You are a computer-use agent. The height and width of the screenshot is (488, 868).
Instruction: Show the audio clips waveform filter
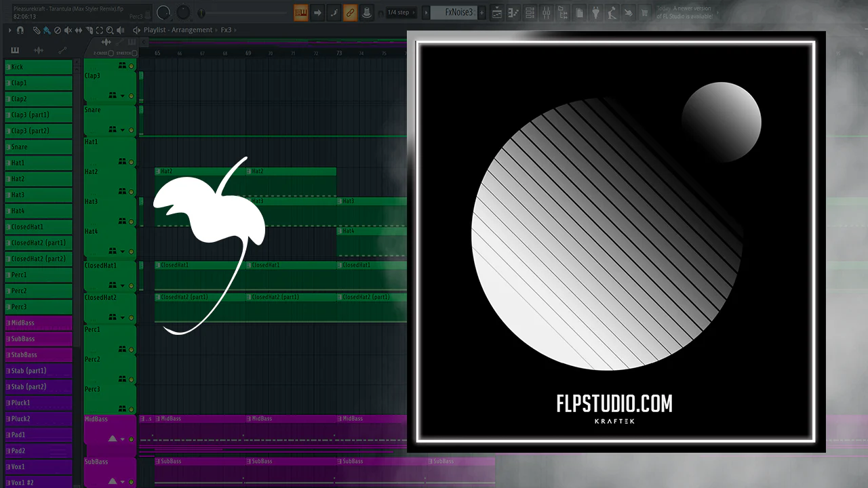coord(39,50)
